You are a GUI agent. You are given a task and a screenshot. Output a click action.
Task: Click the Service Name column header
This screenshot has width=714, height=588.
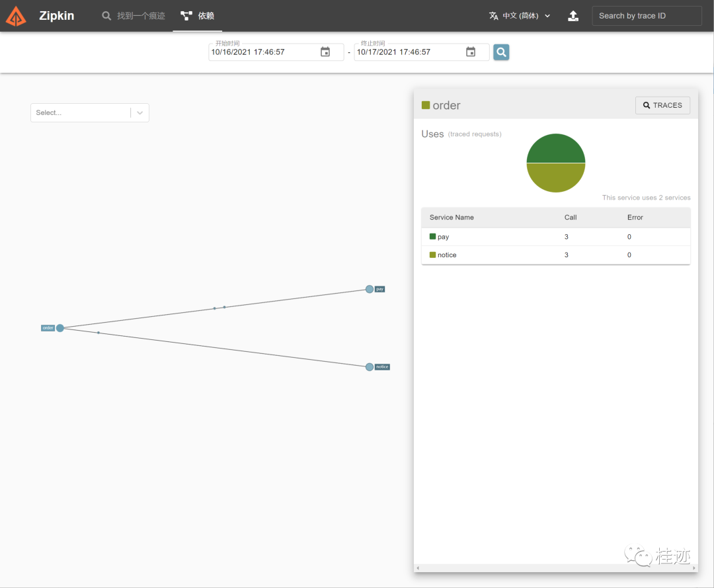tap(452, 217)
